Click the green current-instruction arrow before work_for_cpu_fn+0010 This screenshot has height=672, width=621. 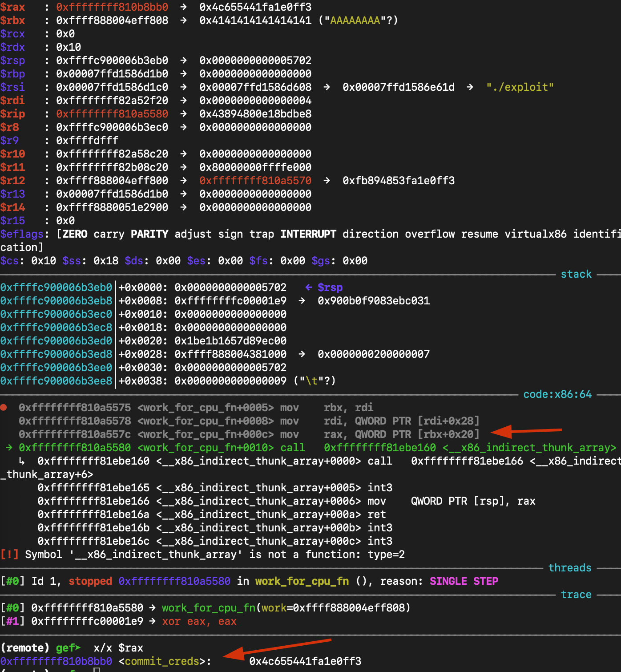click(x=9, y=448)
